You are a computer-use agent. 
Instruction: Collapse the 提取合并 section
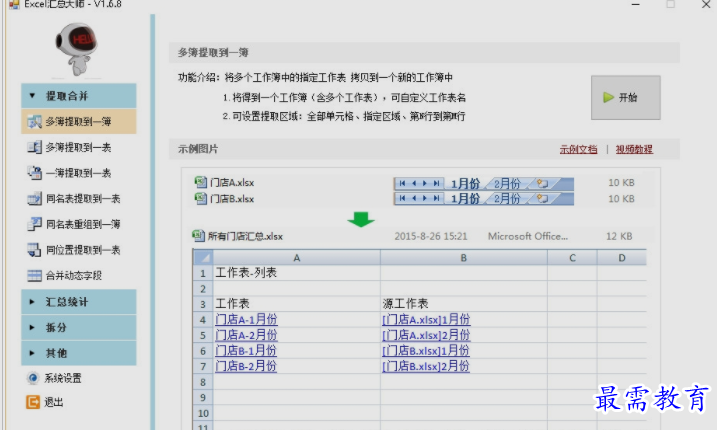click(79, 96)
